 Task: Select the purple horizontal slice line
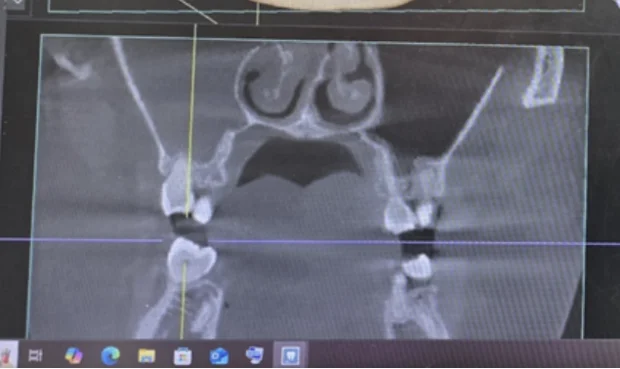tap(310, 241)
